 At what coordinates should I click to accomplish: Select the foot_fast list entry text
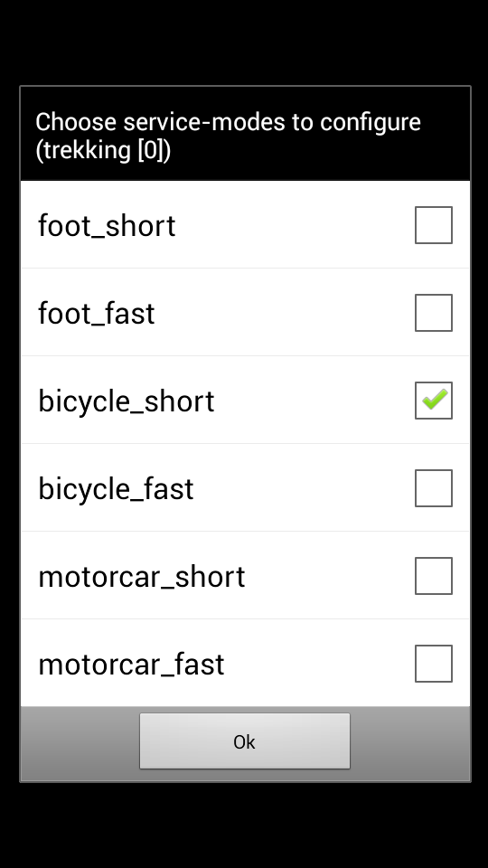97,314
